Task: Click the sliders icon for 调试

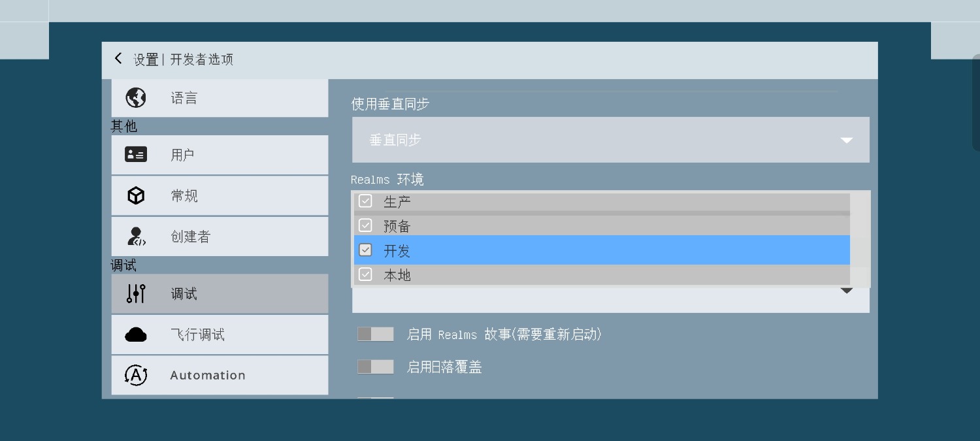Action: tap(136, 294)
